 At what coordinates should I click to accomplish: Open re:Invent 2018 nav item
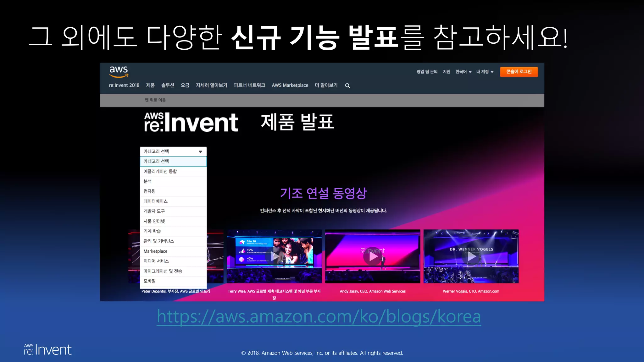124,85
